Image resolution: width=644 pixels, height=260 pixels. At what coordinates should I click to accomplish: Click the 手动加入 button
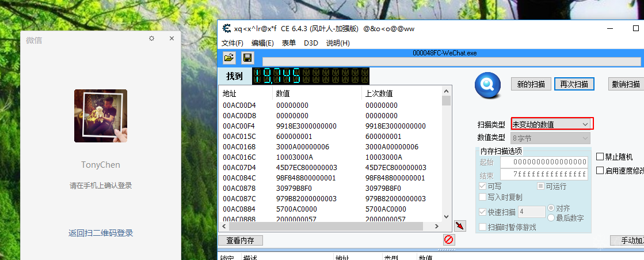(x=627, y=240)
